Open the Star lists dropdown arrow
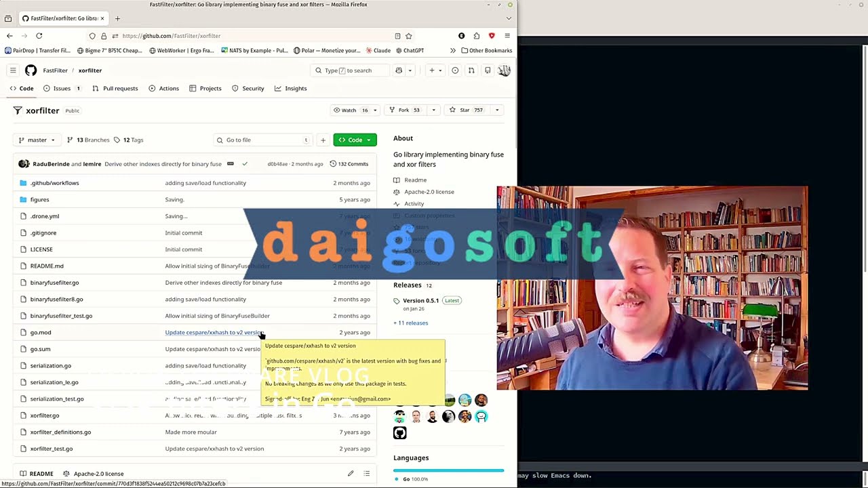Screen dimensions: 868x488 (x=497, y=110)
